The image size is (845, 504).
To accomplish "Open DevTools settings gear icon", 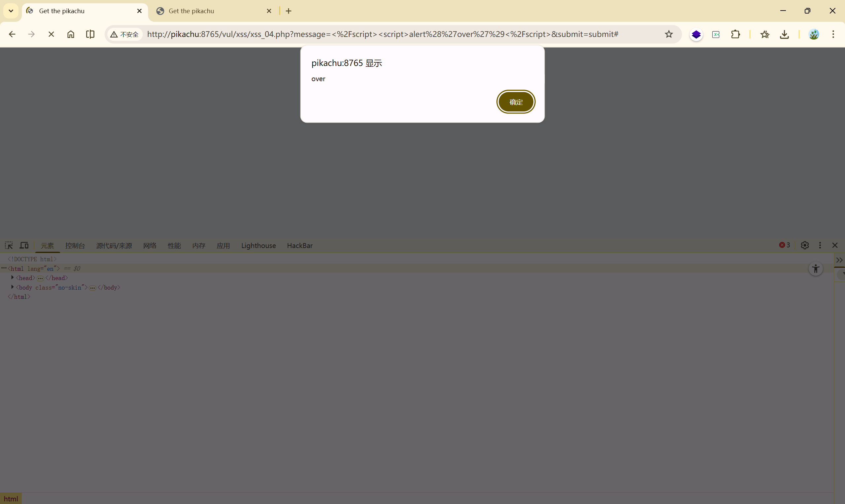I will coord(805,245).
